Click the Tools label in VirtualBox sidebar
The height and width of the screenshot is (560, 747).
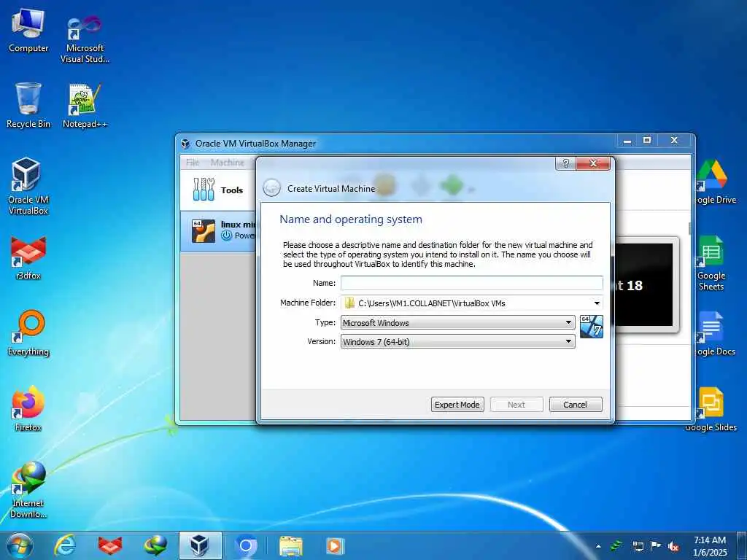232,190
